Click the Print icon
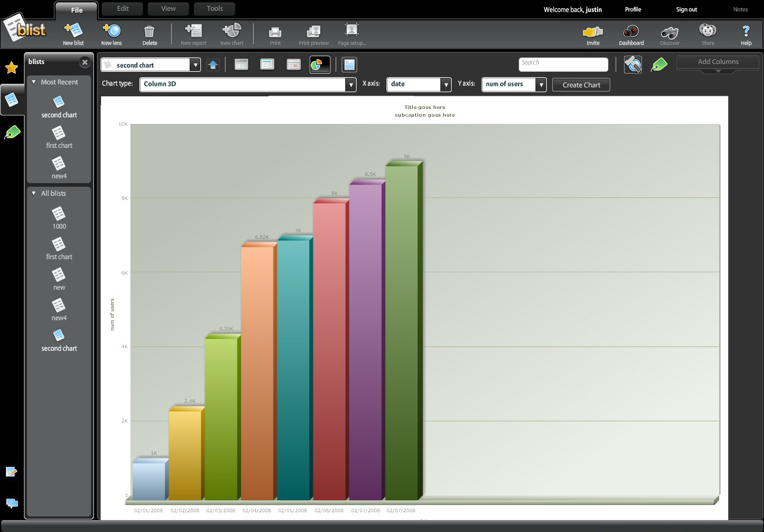764x532 pixels. pos(275,32)
